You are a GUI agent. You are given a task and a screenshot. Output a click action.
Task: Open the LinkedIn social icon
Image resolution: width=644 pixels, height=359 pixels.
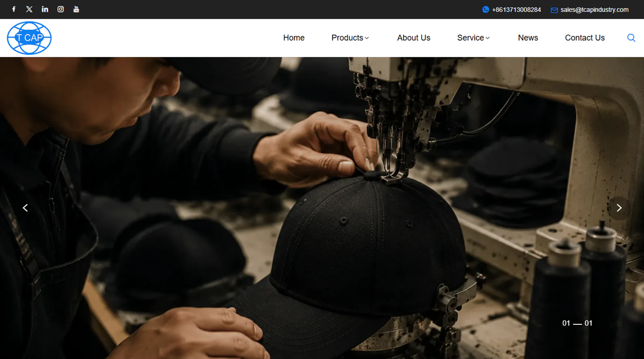[x=45, y=9]
